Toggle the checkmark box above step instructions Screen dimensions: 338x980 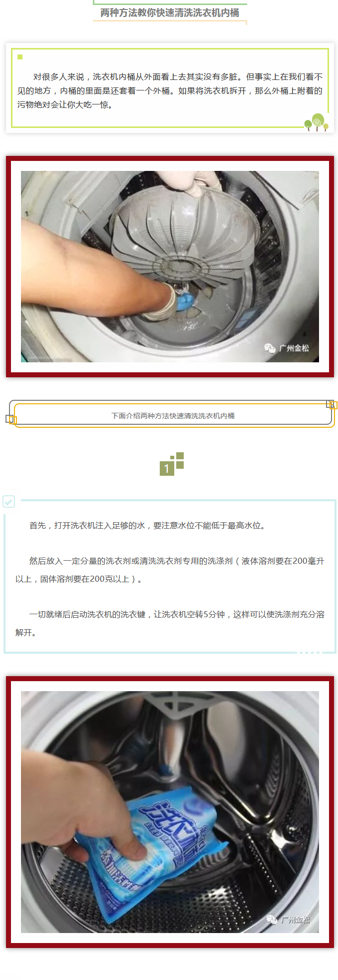[x=9, y=501]
